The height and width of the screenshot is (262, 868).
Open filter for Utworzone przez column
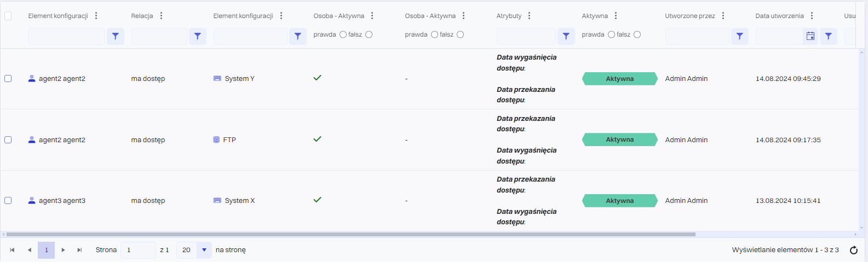pyautogui.click(x=739, y=36)
